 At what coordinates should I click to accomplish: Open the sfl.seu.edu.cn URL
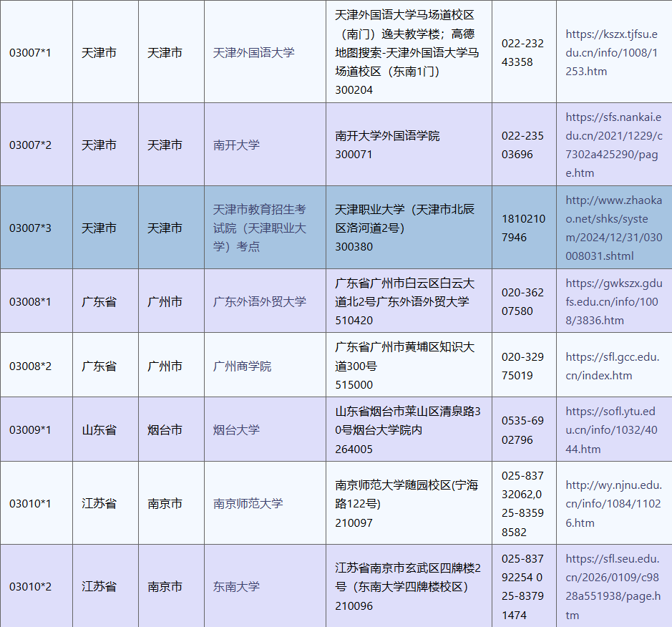[x=613, y=586]
